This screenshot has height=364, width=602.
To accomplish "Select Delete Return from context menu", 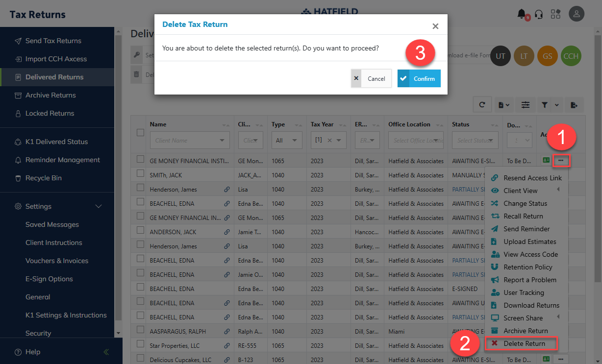I will [x=524, y=343].
